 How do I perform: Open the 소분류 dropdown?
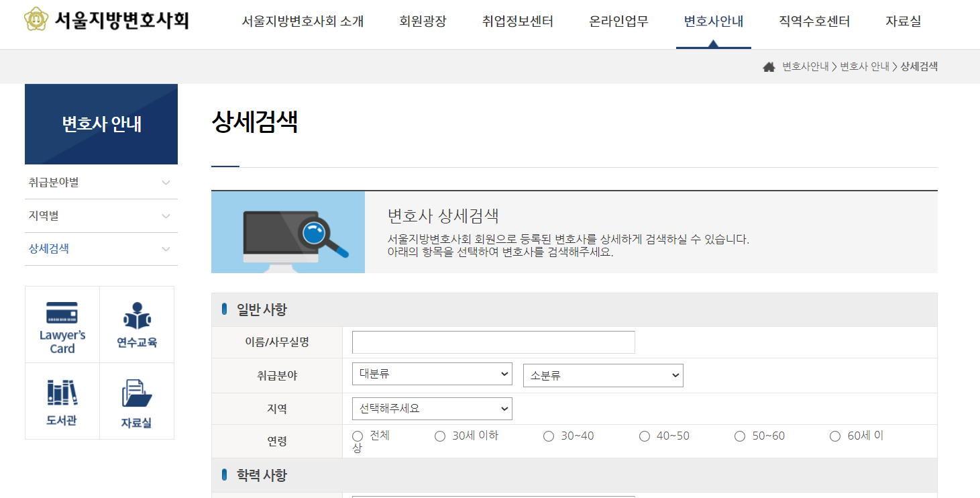point(602,375)
